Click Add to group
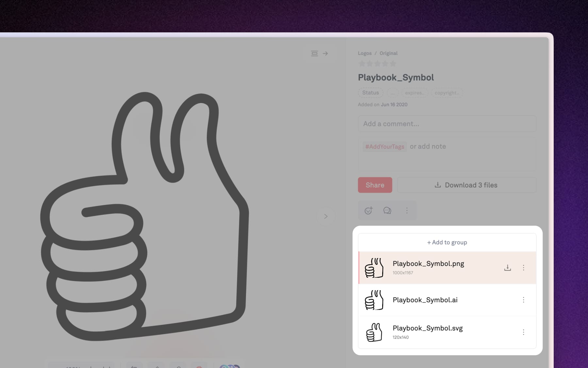 point(447,242)
